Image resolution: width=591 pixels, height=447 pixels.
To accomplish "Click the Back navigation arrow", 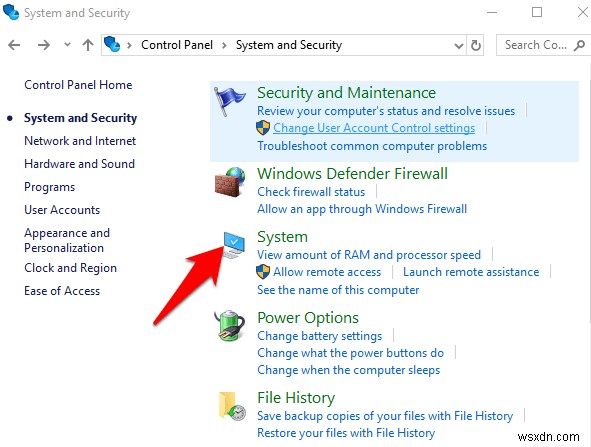I will click(x=14, y=45).
